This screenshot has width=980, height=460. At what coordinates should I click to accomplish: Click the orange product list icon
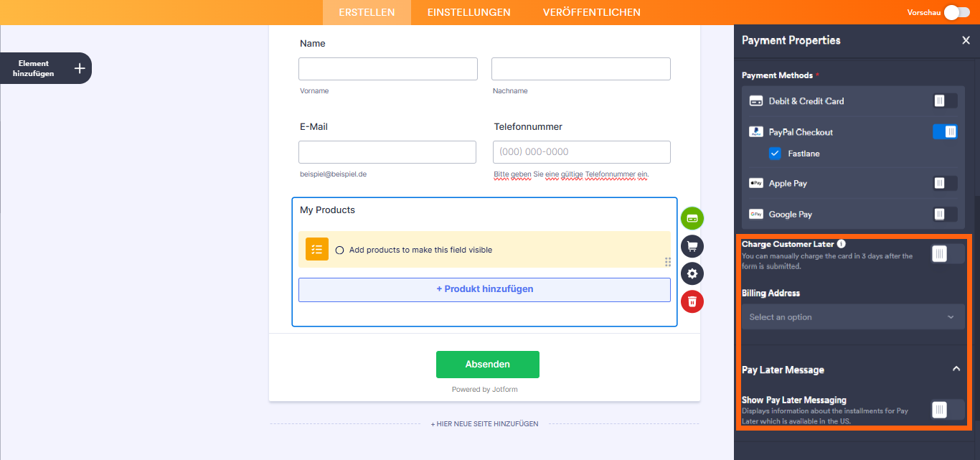pos(316,250)
